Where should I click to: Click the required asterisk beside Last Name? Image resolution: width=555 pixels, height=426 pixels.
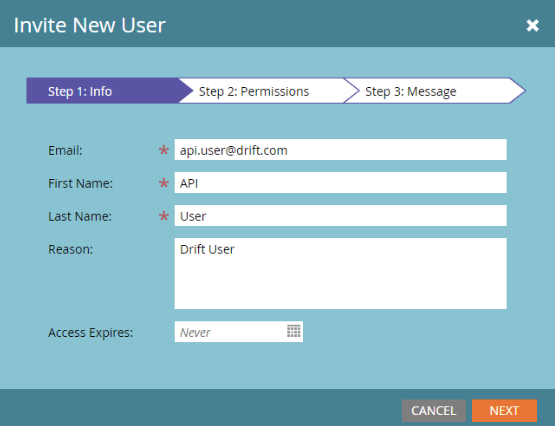164,216
